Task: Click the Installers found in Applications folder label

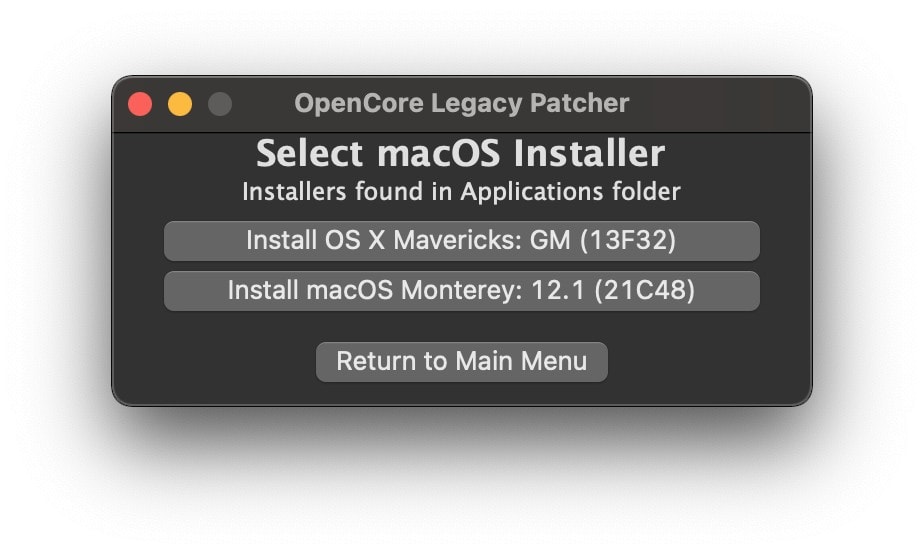Action: tap(461, 191)
